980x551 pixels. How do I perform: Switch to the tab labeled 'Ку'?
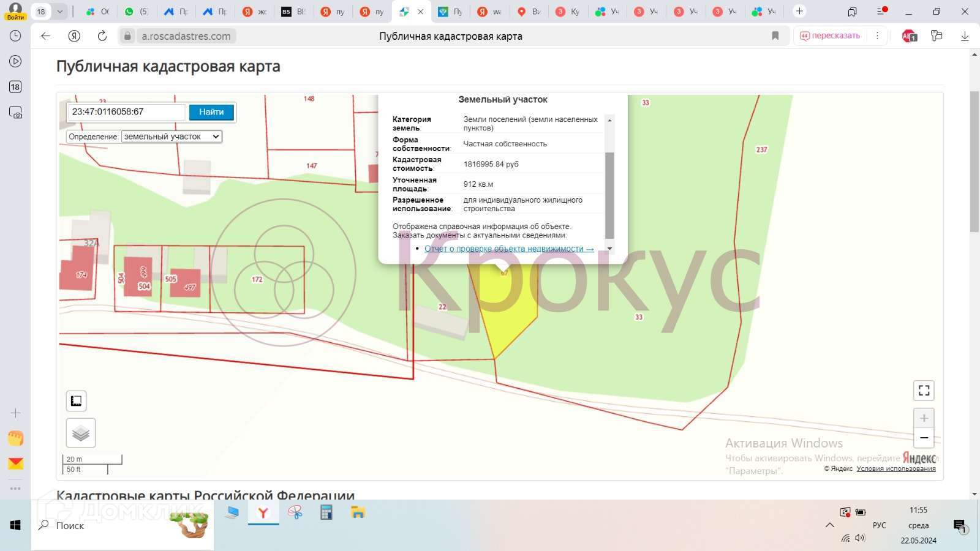click(x=567, y=11)
